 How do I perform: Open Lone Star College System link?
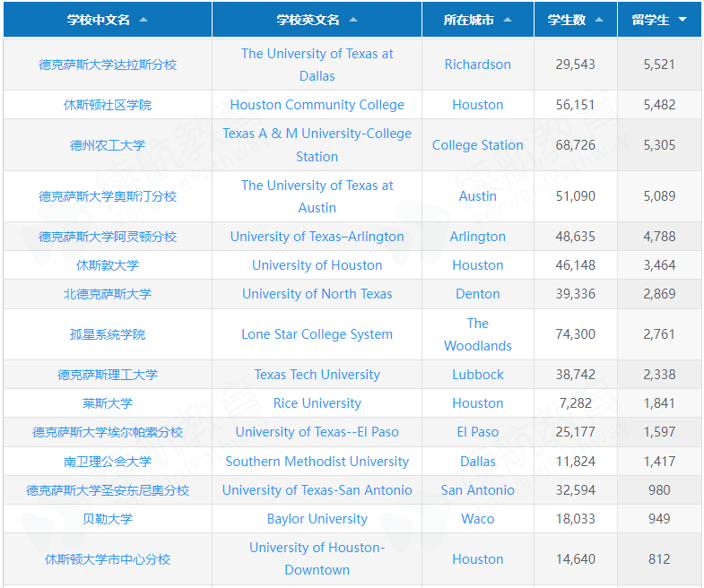[x=317, y=334]
